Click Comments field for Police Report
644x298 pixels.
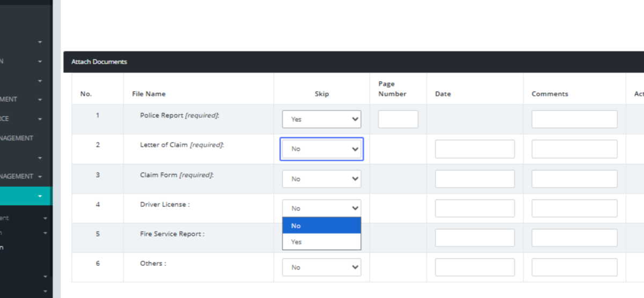coord(574,120)
